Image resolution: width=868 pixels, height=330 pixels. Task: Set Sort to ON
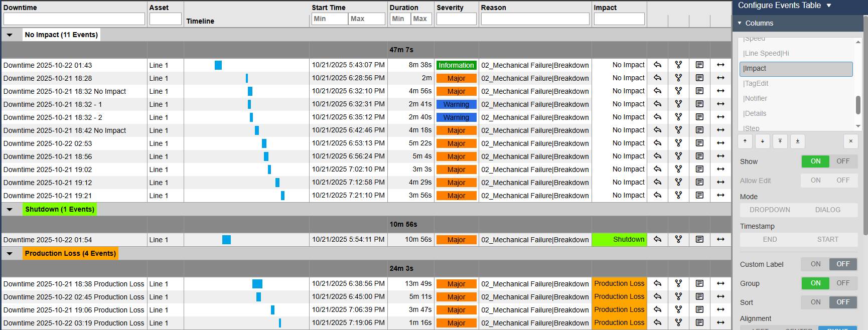[816, 302]
